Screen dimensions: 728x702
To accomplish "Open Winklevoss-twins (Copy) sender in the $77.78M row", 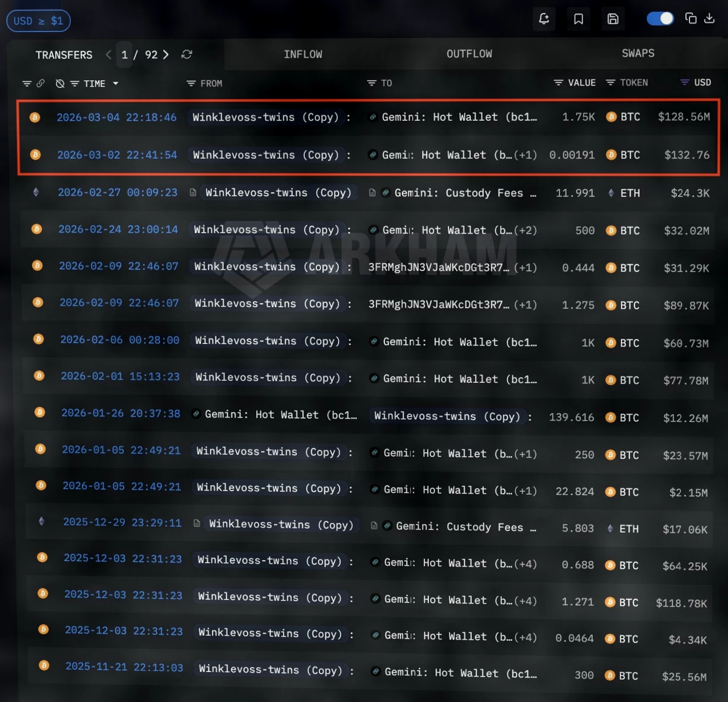I will point(269,377).
